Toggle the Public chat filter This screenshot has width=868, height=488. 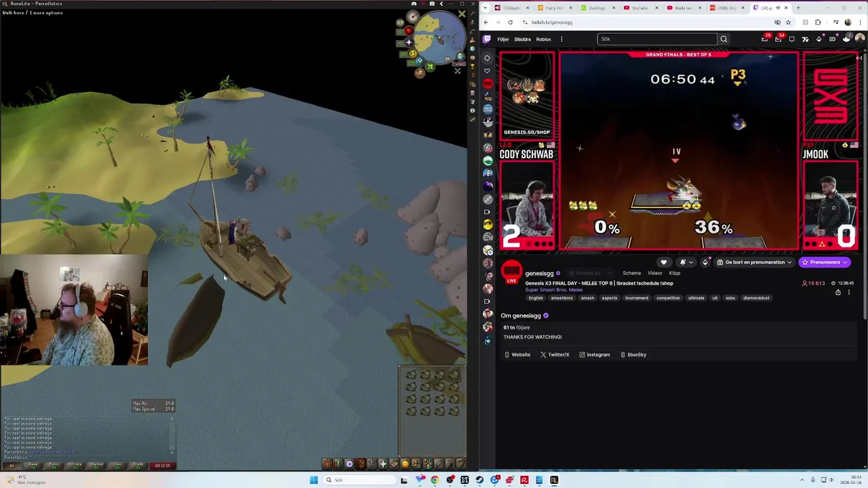tap(54, 465)
